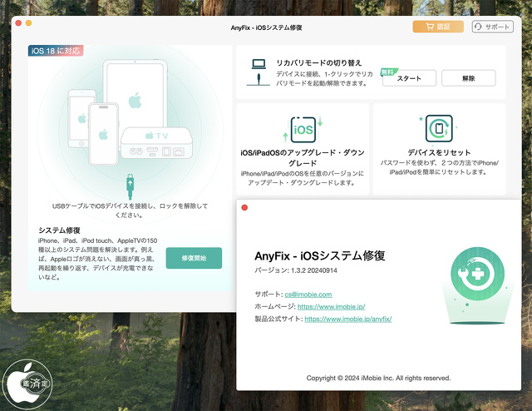The height and width of the screenshot is (411, 532).
Task: Click the USBケーブルでiOSデバイスを接続 instruction text
Action: [x=130, y=210]
